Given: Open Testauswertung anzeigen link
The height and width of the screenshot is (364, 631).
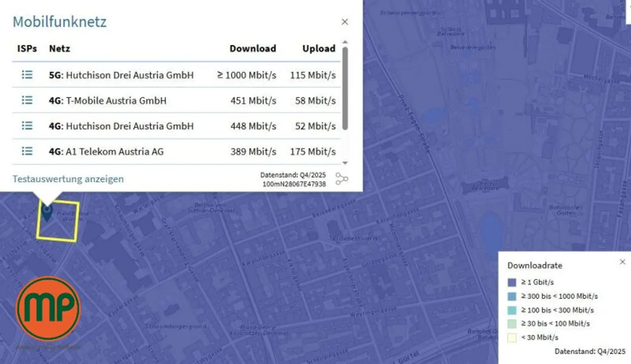Looking at the screenshot, I should [68, 179].
